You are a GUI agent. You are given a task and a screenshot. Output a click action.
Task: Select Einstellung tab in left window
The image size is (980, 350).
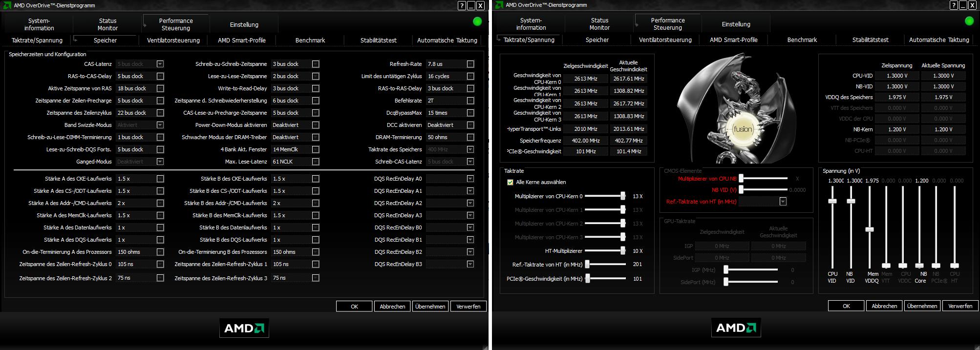244,24
